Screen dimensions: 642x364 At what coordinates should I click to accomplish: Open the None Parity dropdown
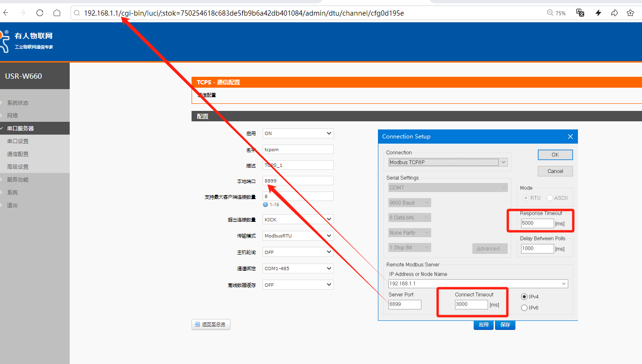(x=410, y=233)
